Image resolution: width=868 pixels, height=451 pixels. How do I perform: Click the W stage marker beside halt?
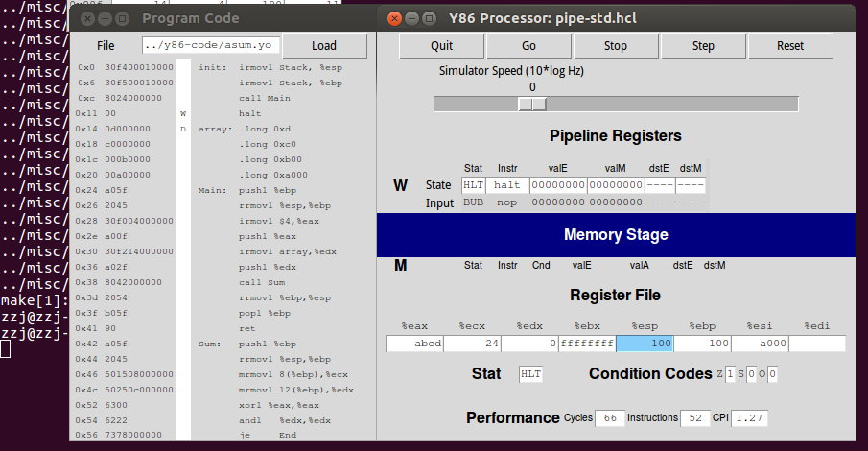(183, 113)
